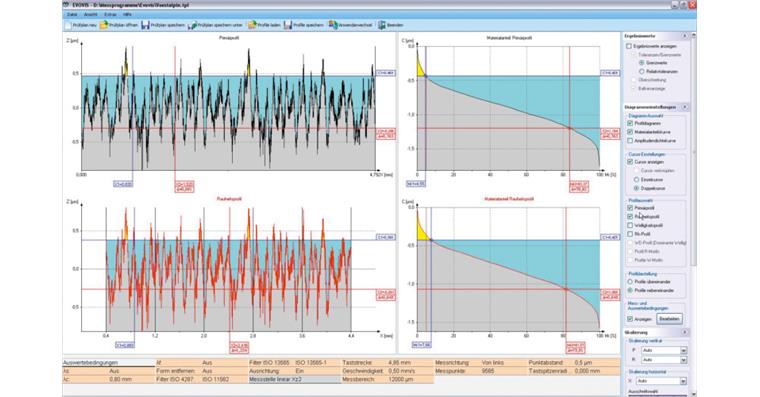Click the Materialanteil Rauheitsprofil chart title
Viewport: 760px width, 397px height.
tap(508, 199)
